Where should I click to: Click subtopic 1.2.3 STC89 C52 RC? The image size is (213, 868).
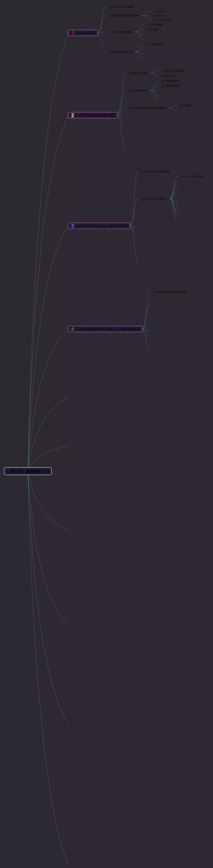pyautogui.click(x=163, y=20)
